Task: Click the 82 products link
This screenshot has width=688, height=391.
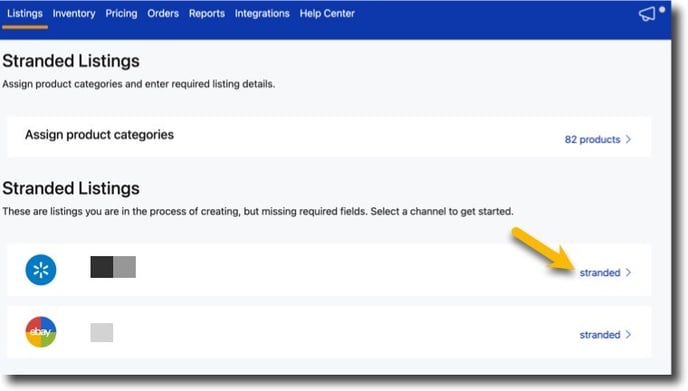Action: (592, 140)
